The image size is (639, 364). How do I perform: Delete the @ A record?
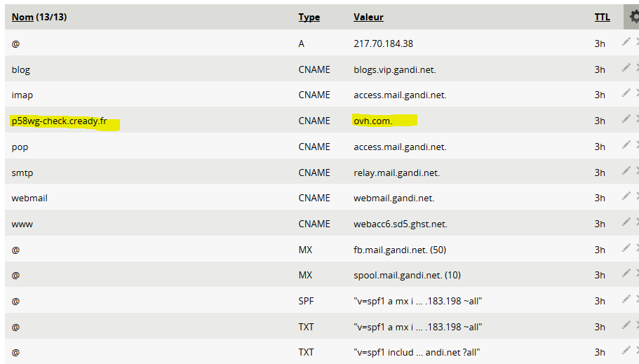tap(637, 42)
